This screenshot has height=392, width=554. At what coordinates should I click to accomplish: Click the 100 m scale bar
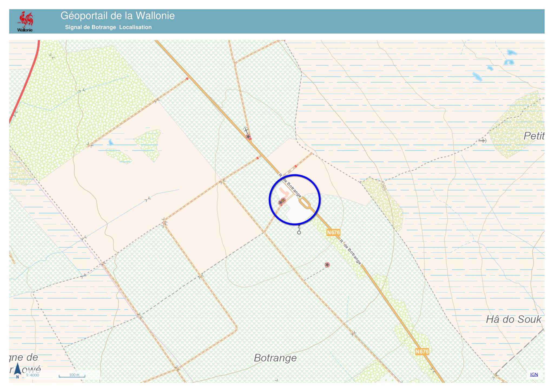(x=72, y=375)
